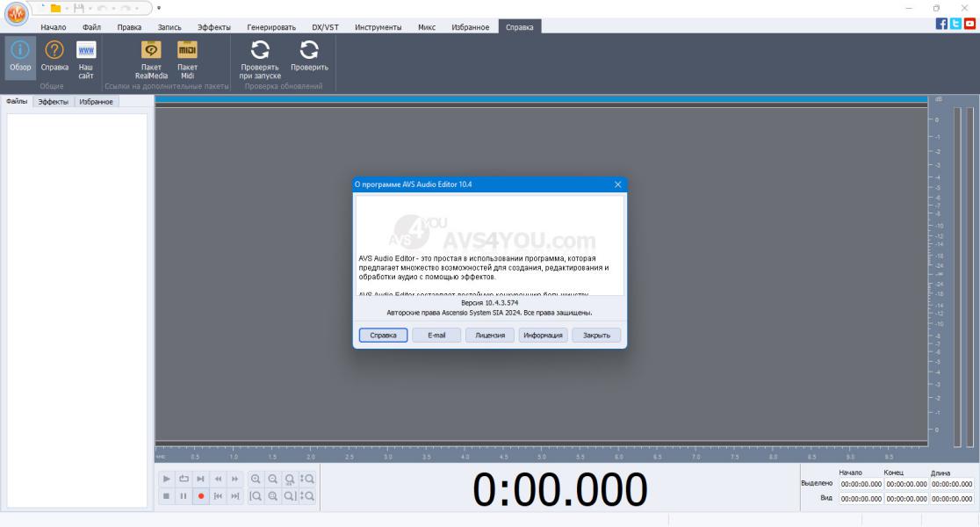This screenshot has height=527, width=980.
Task: Click the Stop transport button
Action: 166,495
